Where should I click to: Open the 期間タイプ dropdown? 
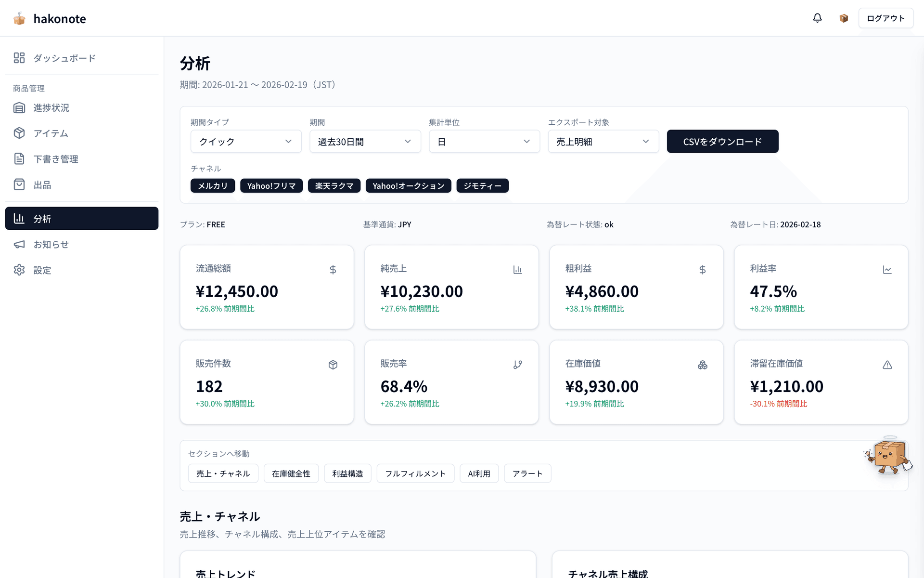click(x=245, y=141)
